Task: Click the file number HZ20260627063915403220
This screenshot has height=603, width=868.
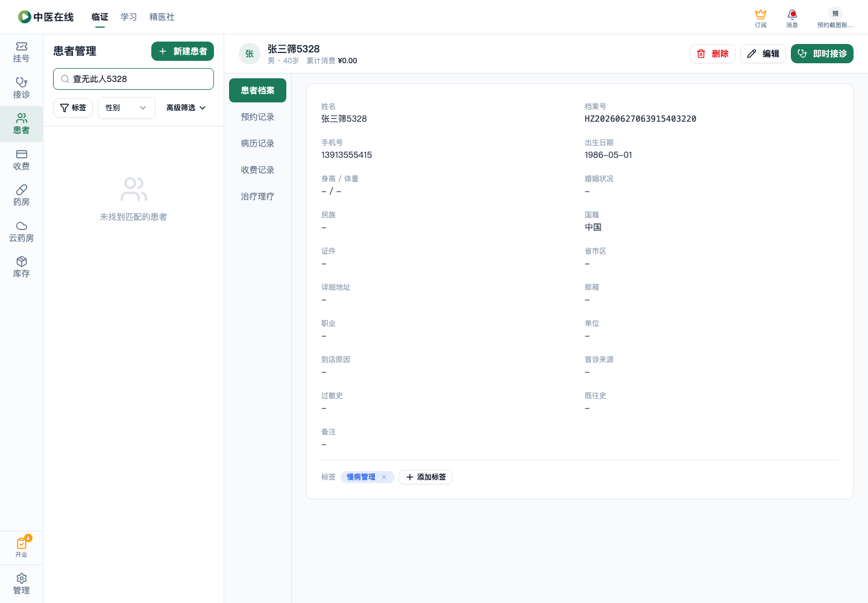Action: coord(640,119)
